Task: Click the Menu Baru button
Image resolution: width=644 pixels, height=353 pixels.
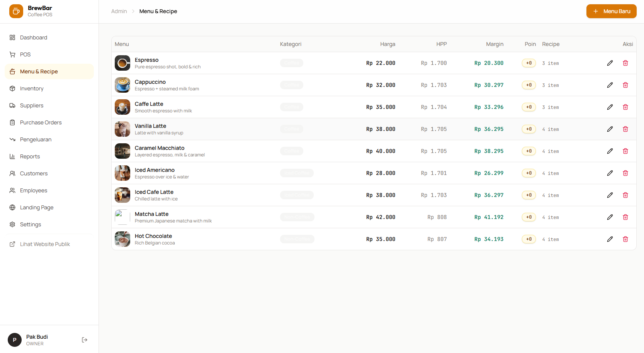Action: point(611,11)
